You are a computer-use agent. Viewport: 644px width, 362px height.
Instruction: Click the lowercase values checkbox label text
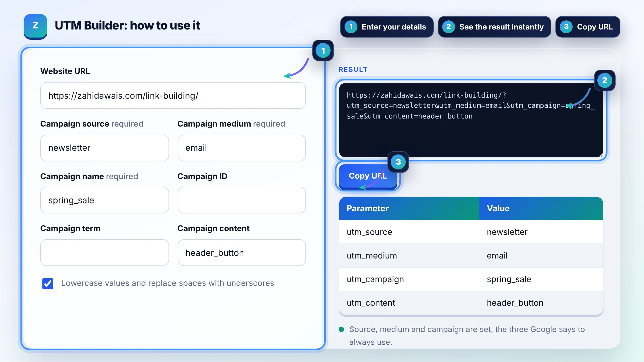pyautogui.click(x=168, y=283)
